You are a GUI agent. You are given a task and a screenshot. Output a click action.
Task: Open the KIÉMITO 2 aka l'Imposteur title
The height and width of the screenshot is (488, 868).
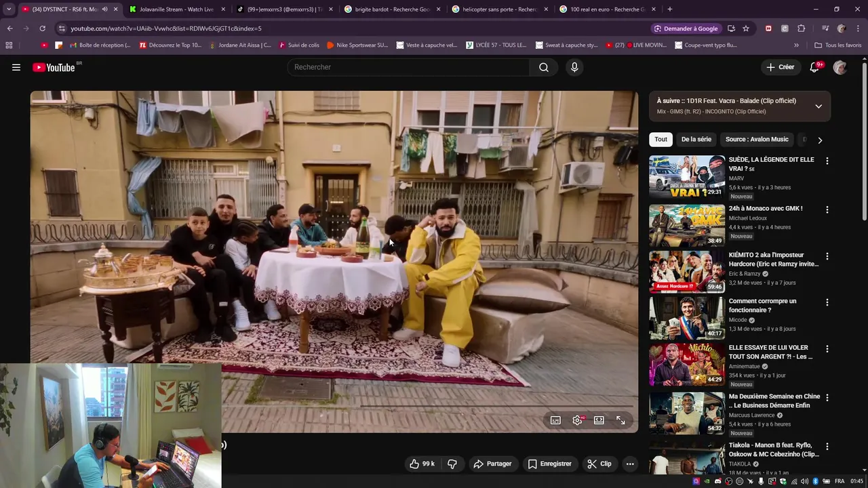coord(774,260)
